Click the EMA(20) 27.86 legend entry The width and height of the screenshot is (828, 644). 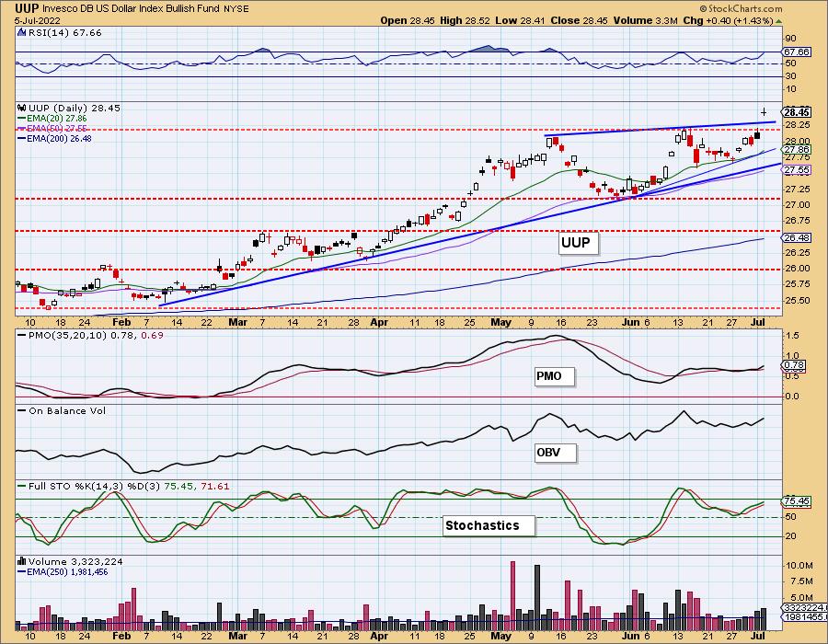pyautogui.click(x=52, y=119)
